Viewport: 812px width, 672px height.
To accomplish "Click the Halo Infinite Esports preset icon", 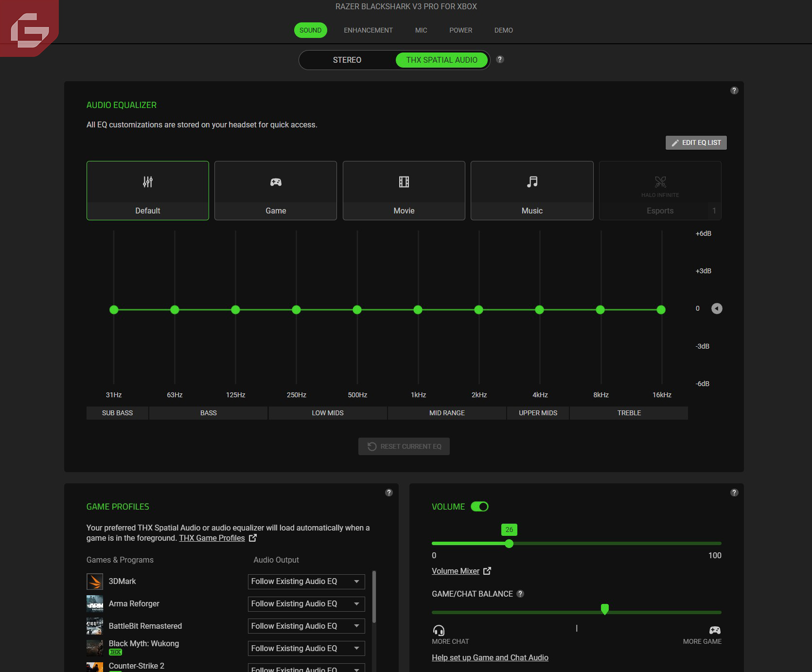I will click(x=660, y=182).
